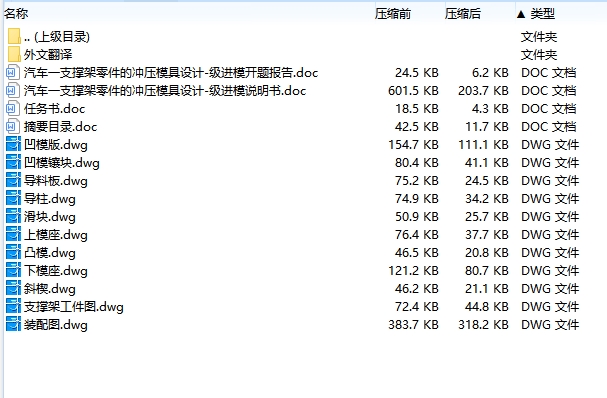Select file name 任务书.doc

coord(54,108)
